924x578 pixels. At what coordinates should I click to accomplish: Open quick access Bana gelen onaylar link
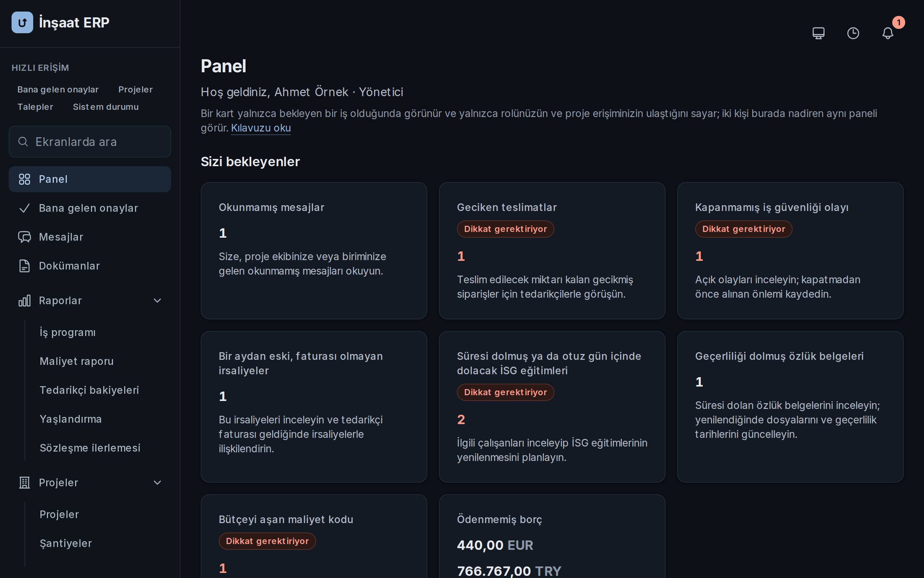[x=58, y=90]
